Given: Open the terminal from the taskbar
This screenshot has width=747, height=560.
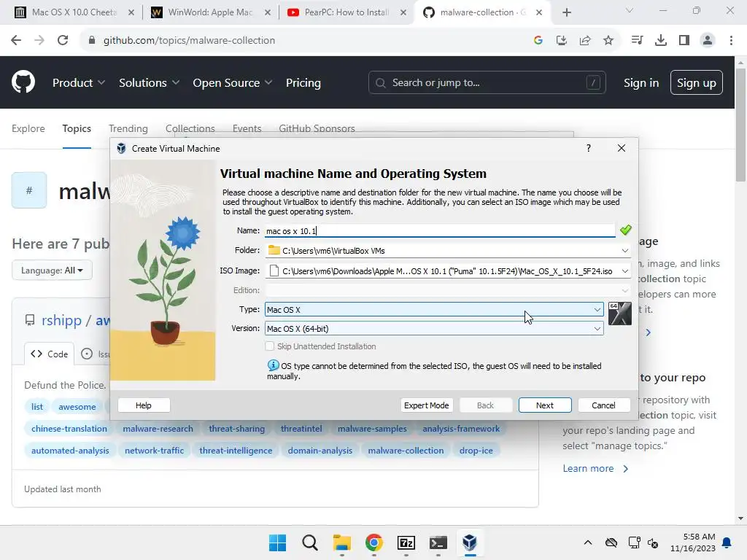Looking at the screenshot, I should coord(438,542).
